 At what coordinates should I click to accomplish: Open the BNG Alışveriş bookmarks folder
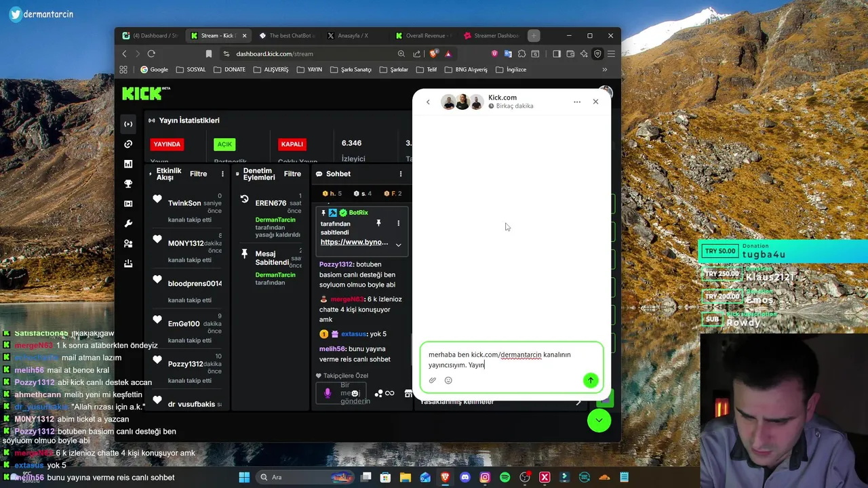coord(466,69)
